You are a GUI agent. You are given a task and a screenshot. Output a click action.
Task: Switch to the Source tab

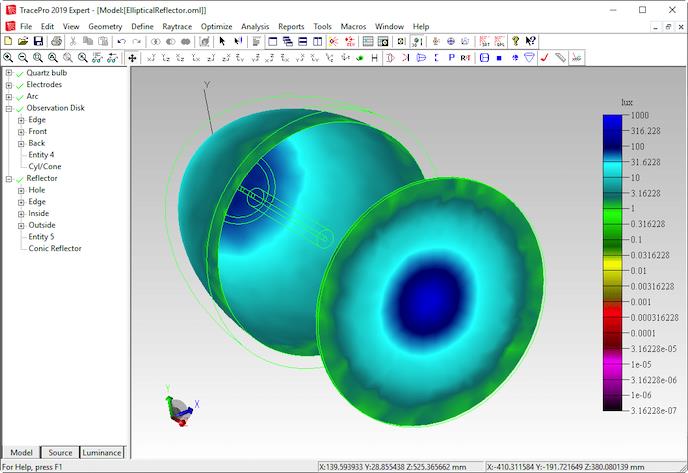pos(60,453)
